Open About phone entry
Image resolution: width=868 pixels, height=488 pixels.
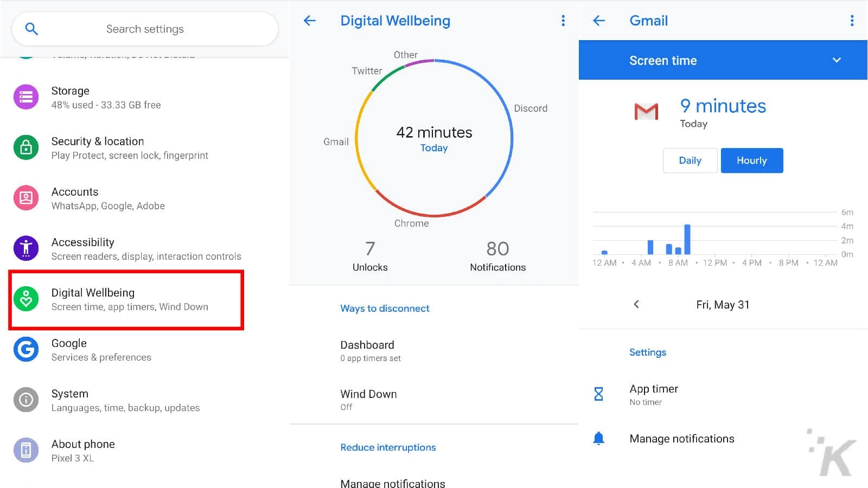pos(145,450)
